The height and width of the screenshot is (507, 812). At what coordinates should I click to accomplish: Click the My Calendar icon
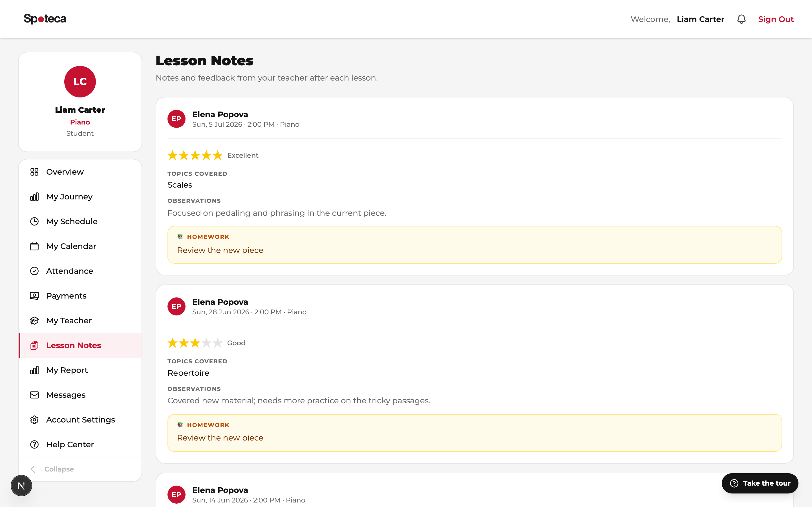pyautogui.click(x=34, y=246)
